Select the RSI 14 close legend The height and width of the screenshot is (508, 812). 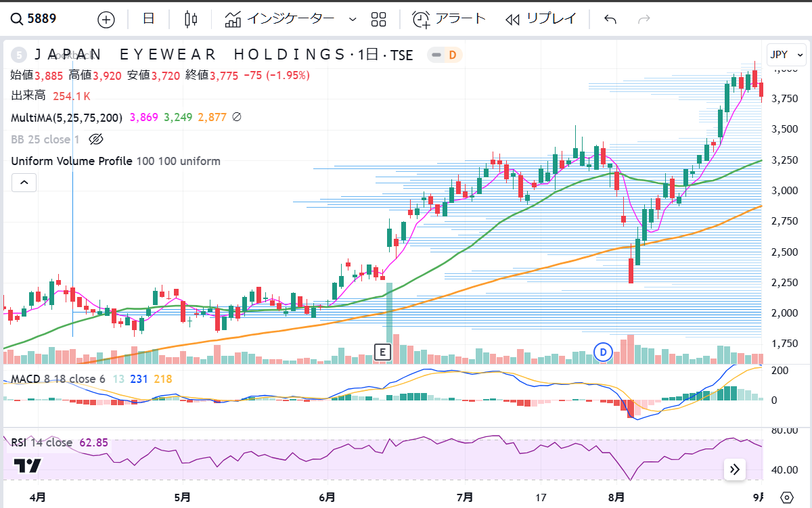[x=41, y=443]
